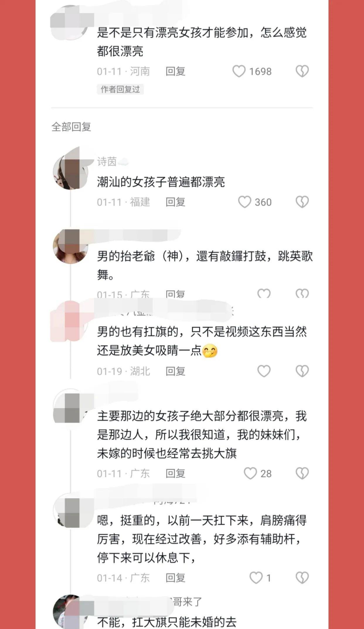Tap broken-heart icon on 诗茵's comment

pyautogui.click(x=302, y=202)
